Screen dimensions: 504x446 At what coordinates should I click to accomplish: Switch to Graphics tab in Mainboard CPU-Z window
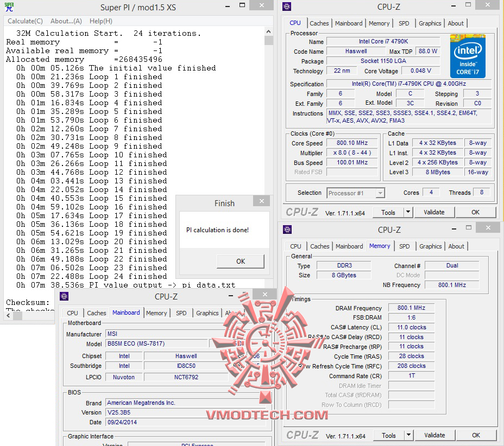tap(207, 313)
